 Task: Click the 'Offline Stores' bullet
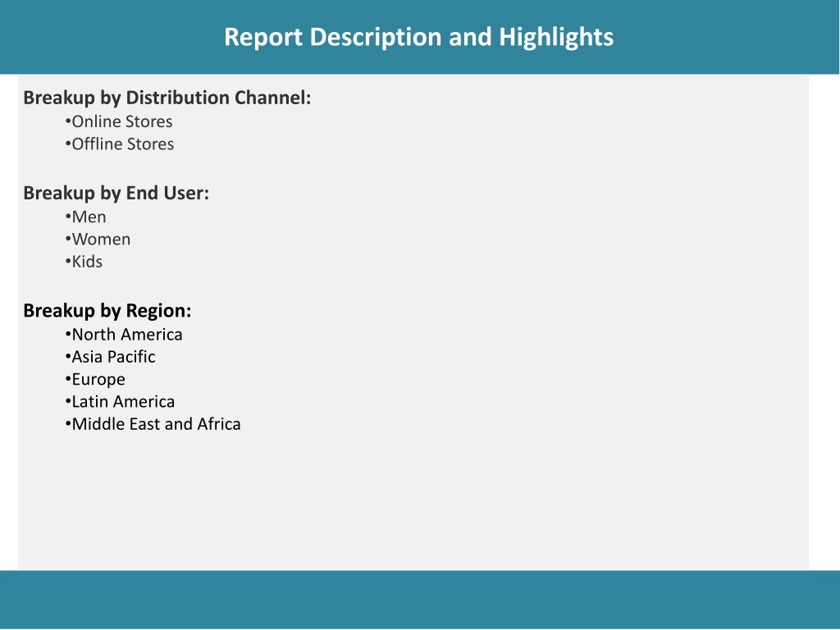pos(120,144)
